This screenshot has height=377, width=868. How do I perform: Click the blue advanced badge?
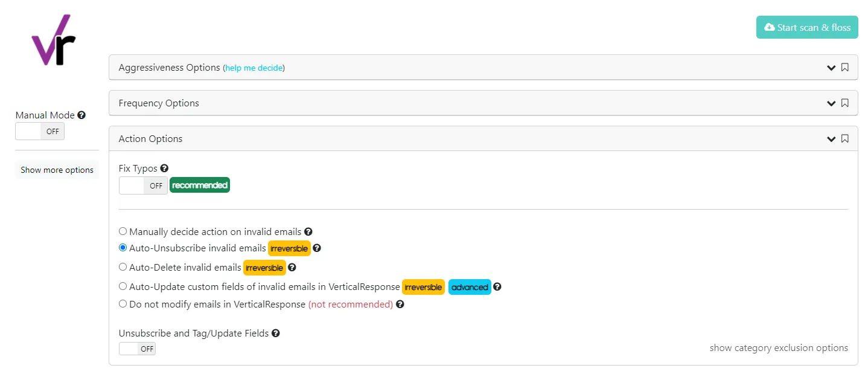point(470,287)
